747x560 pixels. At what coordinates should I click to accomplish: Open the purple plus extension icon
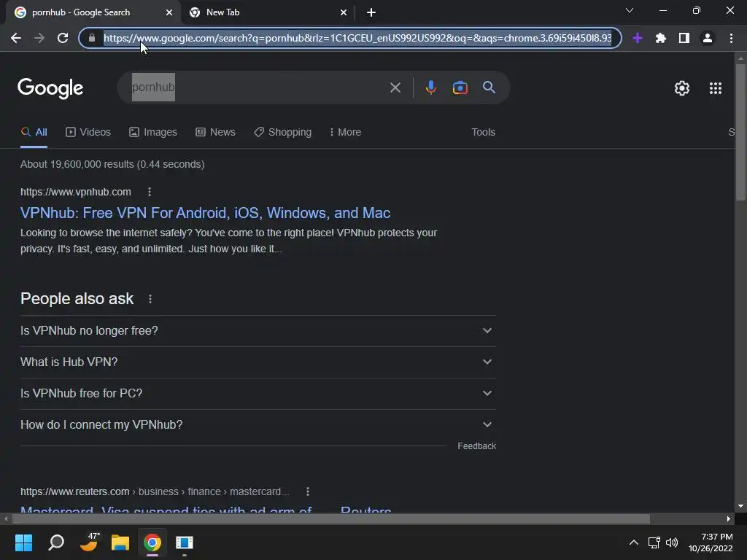coord(638,38)
